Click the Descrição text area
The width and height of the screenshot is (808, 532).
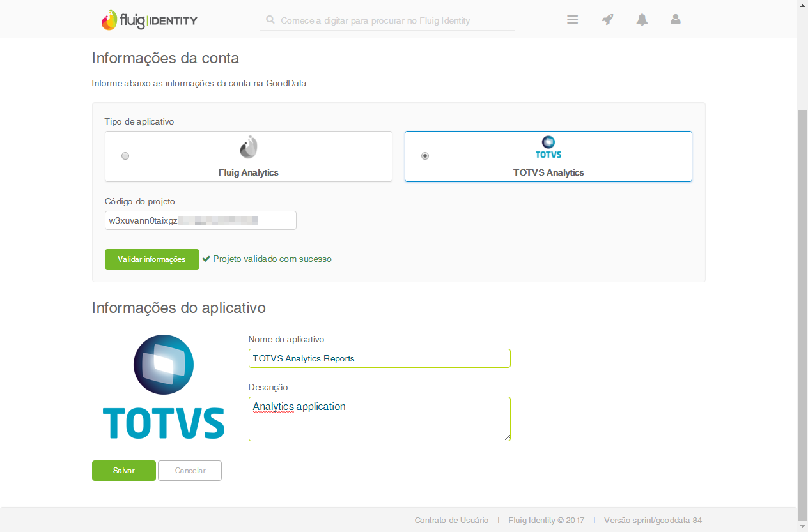click(380, 419)
